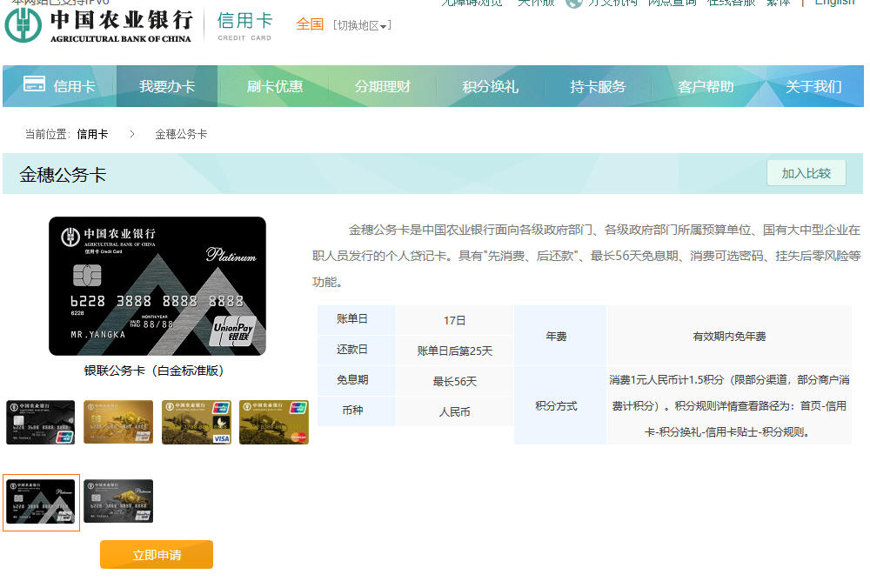Viewport: 870px width, 588px height.
Task: Click the 加入比较 button
Action: 806,173
